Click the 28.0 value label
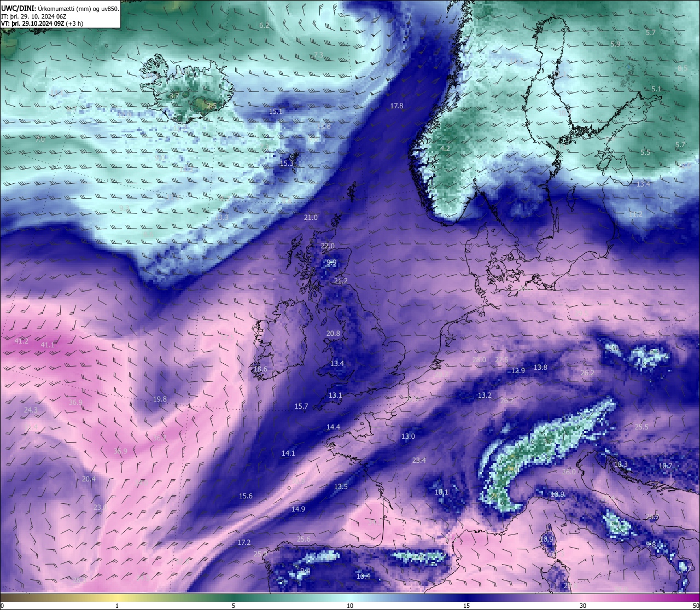This screenshot has width=700, height=610. coord(479,359)
